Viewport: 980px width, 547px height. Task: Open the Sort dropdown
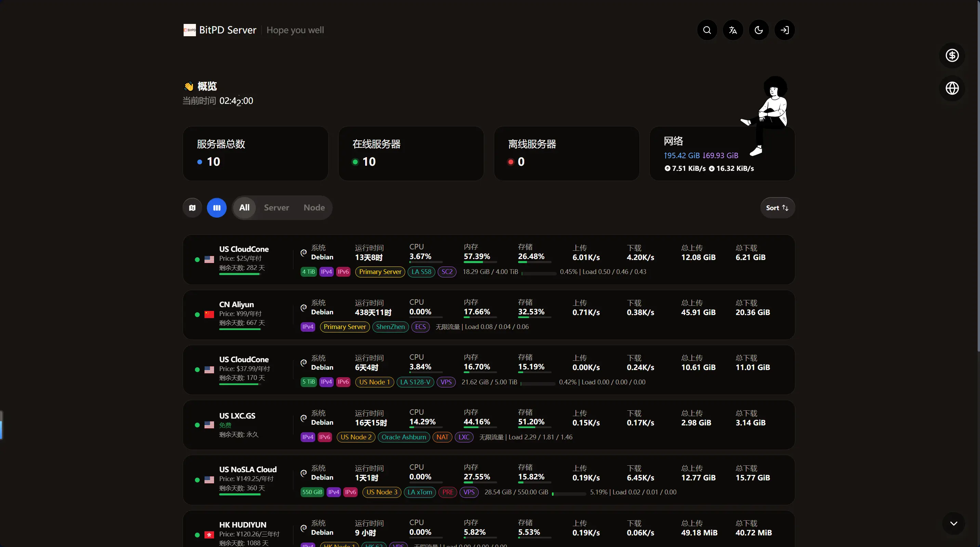point(777,207)
